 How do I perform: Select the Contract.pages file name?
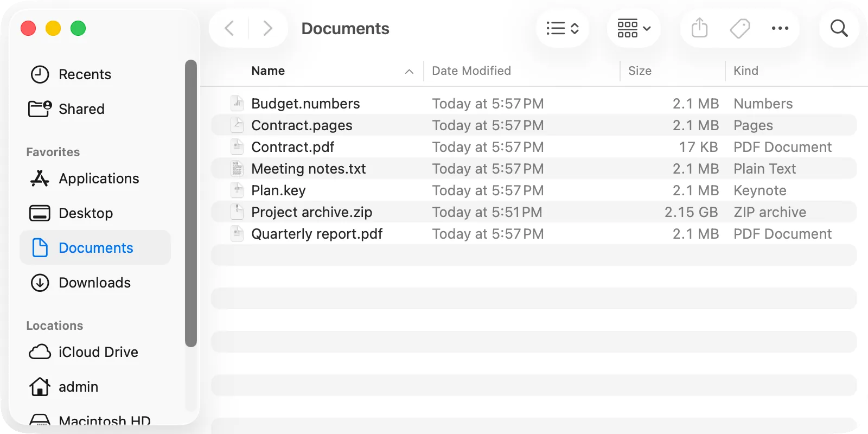click(x=302, y=125)
